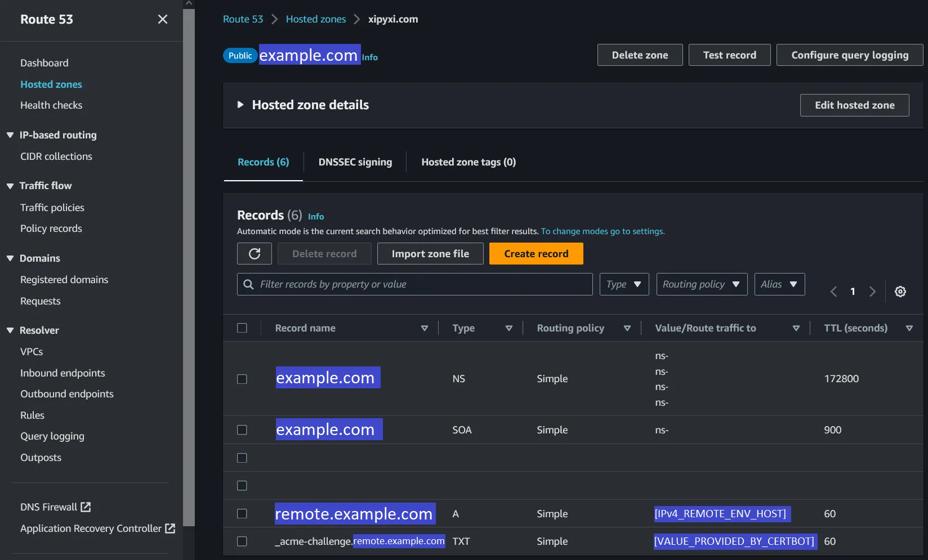Follow 'To change modes go to settings' link

pos(603,231)
